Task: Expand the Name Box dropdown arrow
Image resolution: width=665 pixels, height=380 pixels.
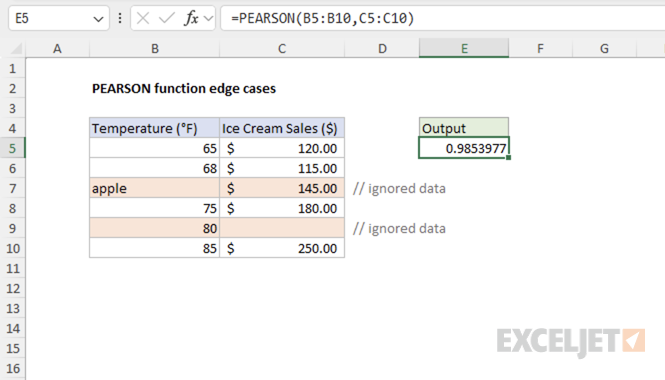Action: (98, 19)
